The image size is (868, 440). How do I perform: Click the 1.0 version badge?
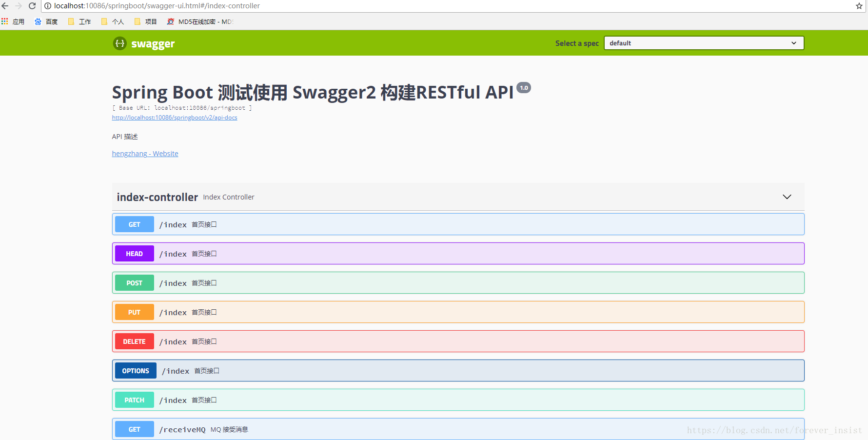click(524, 88)
